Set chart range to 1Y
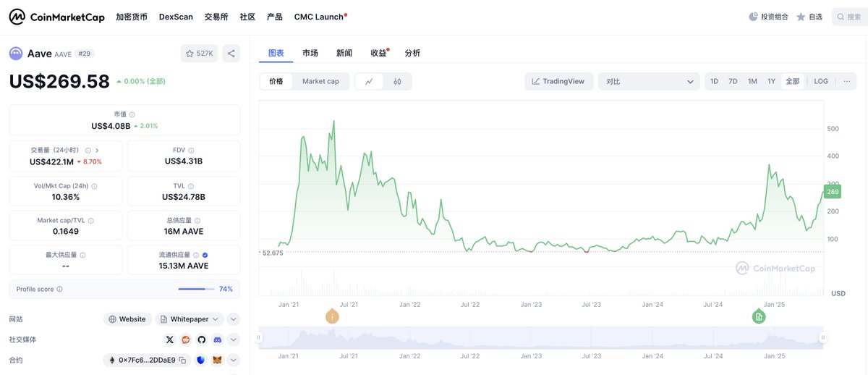The image size is (868, 375). tap(771, 81)
